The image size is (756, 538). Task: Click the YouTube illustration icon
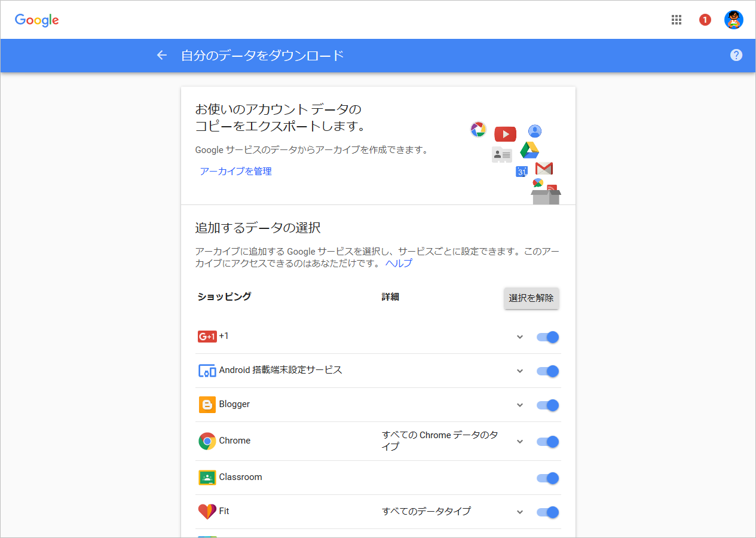[505, 134]
